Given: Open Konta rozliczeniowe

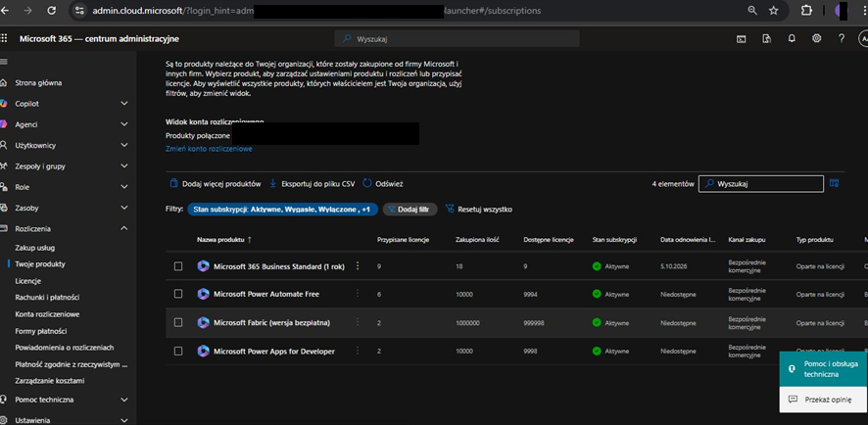Looking at the screenshot, I should coord(47,314).
